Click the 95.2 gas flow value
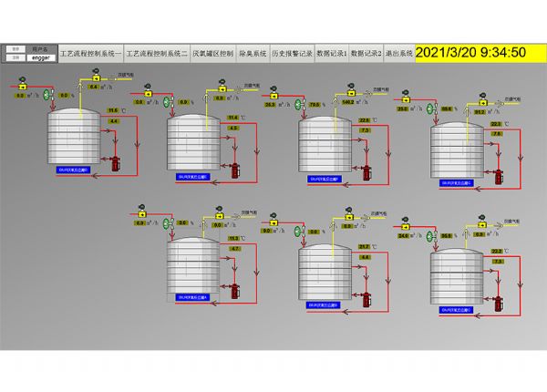Viewport: 547px width, 392px height. tap(480, 112)
